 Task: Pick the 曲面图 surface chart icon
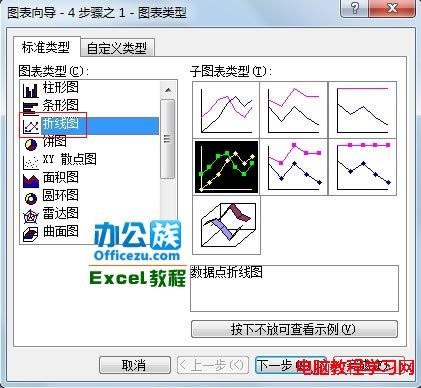point(31,234)
